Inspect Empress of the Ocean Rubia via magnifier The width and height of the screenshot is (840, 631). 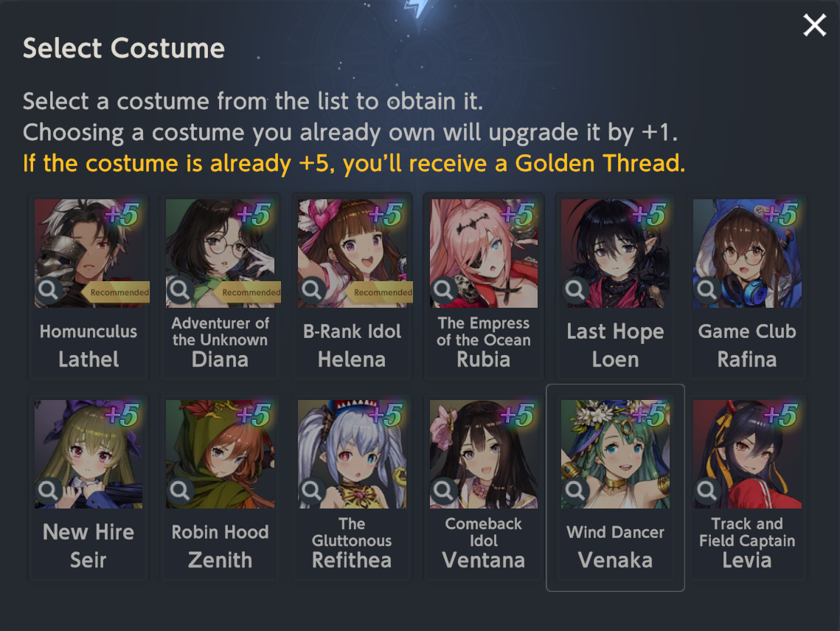click(443, 290)
